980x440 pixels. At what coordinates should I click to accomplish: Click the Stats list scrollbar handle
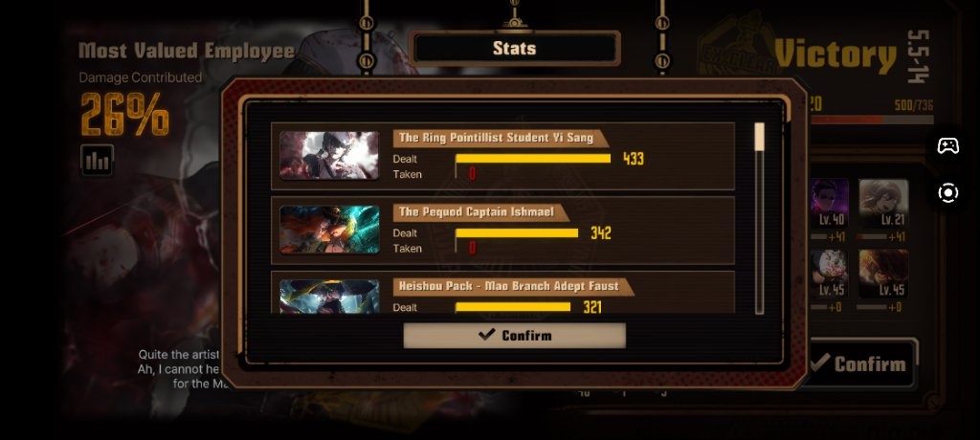(759, 137)
